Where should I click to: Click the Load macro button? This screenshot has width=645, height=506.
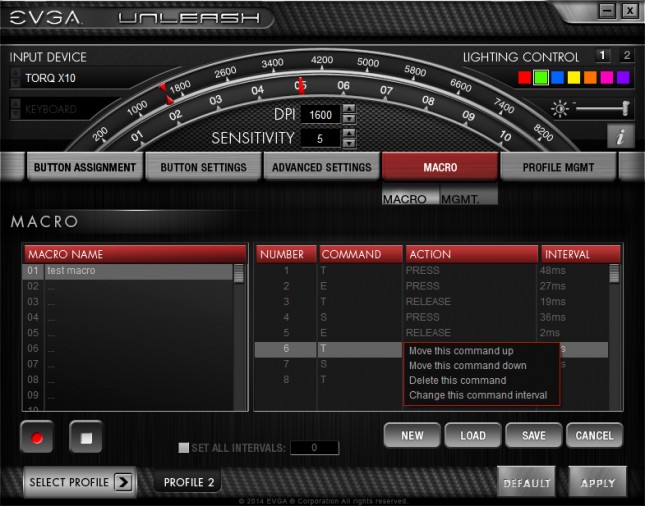[x=473, y=435]
